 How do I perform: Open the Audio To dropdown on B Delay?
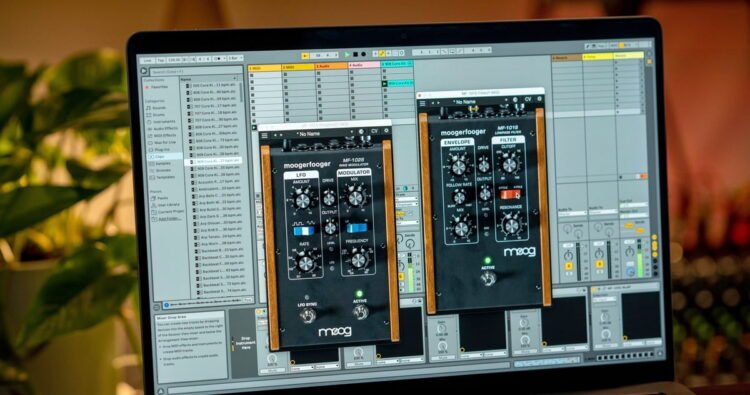coord(603,212)
